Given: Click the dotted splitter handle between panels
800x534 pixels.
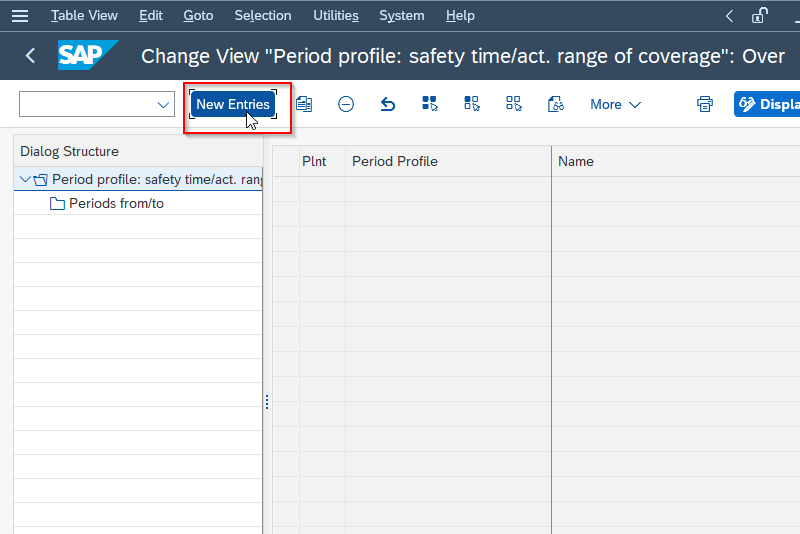Looking at the screenshot, I should 267,402.
